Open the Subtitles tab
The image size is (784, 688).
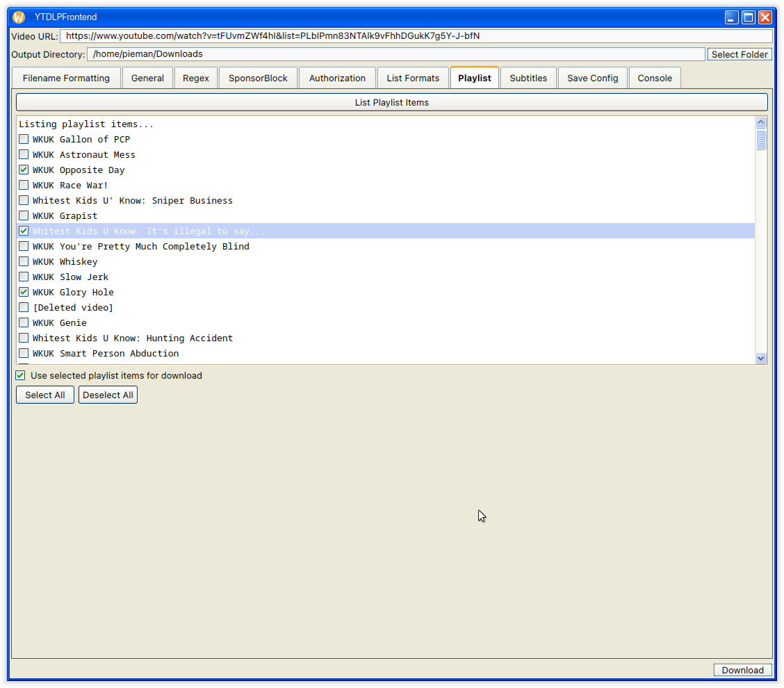pyautogui.click(x=528, y=78)
